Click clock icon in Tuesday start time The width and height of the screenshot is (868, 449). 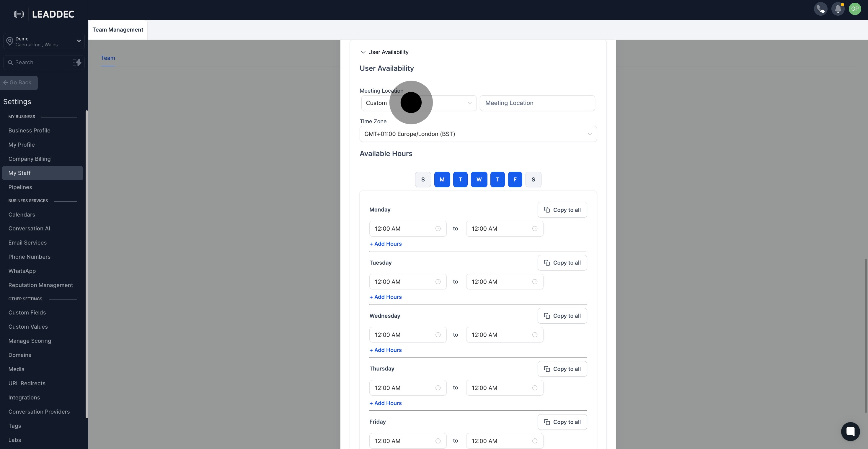tap(438, 282)
